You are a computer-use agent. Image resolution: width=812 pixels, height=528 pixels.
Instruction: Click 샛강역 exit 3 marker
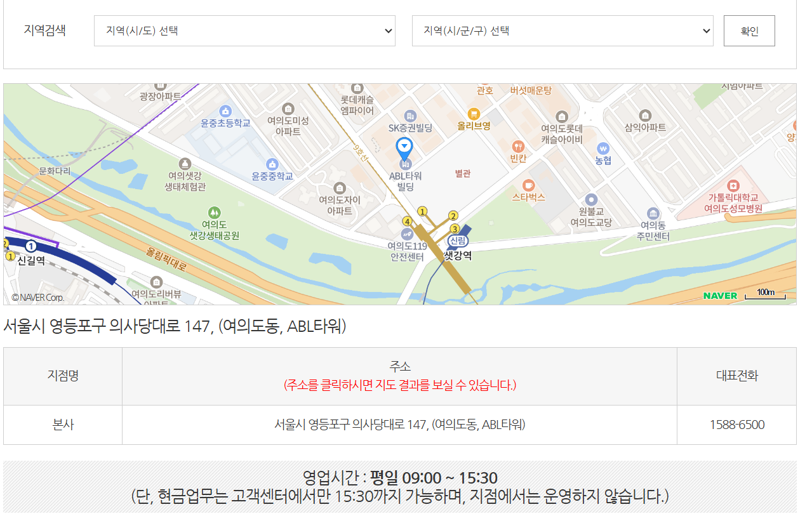tap(455, 229)
